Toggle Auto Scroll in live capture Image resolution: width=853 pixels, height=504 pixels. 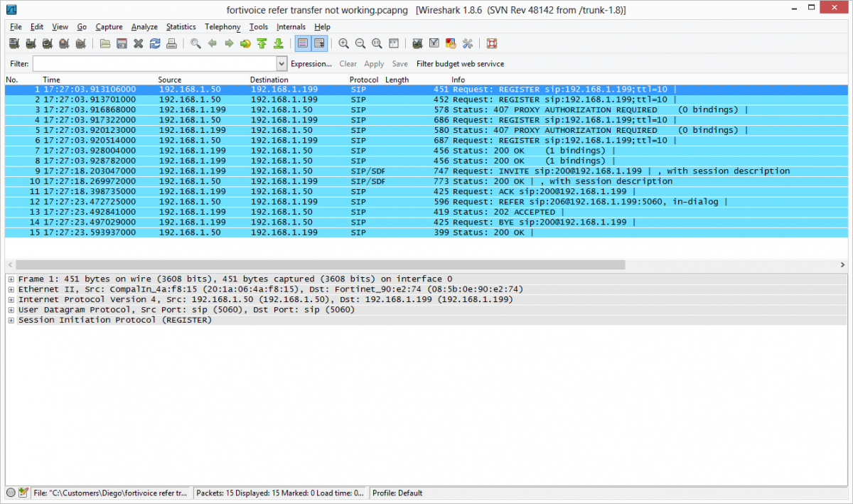[319, 44]
